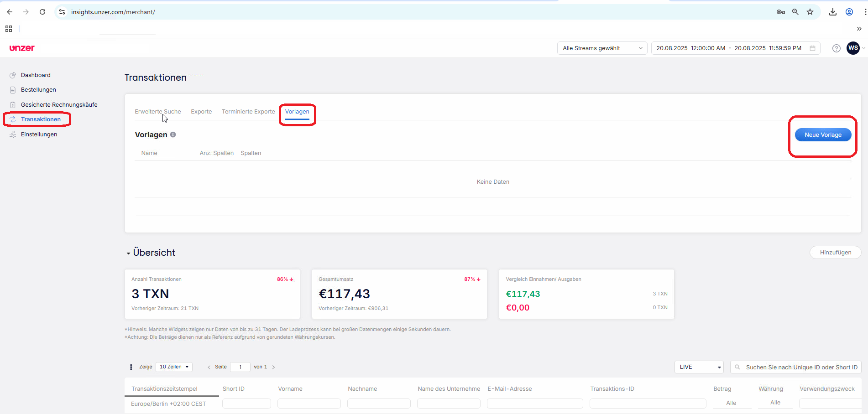Reload the page in the browser

[42, 12]
